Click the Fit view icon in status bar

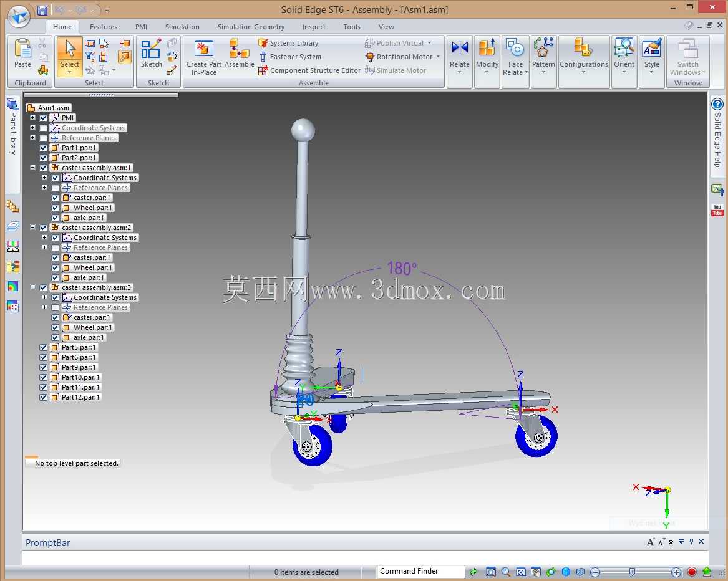(x=520, y=572)
